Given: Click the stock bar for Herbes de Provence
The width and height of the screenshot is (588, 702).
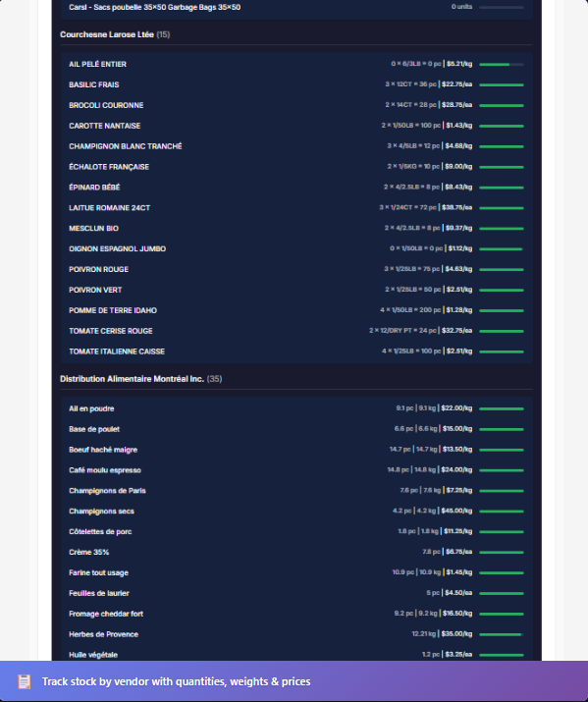Looking at the screenshot, I should click(x=502, y=634).
